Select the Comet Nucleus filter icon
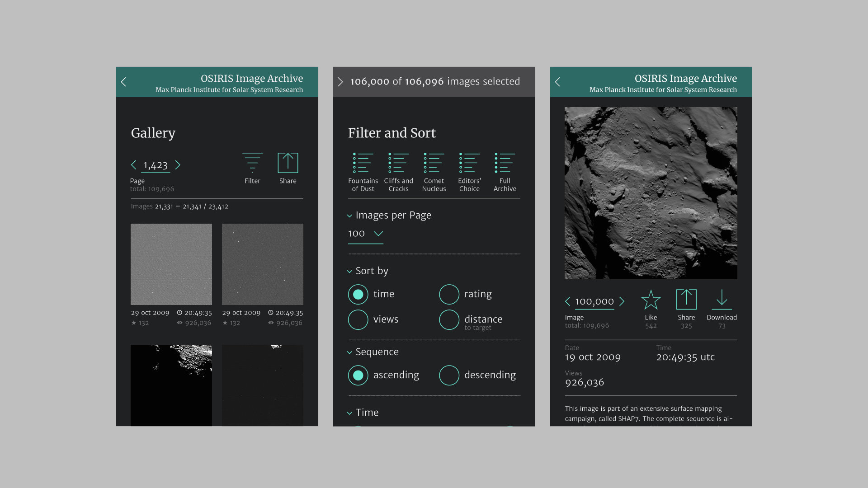Image resolution: width=868 pixels, height=488 pixels. [434, 163]
